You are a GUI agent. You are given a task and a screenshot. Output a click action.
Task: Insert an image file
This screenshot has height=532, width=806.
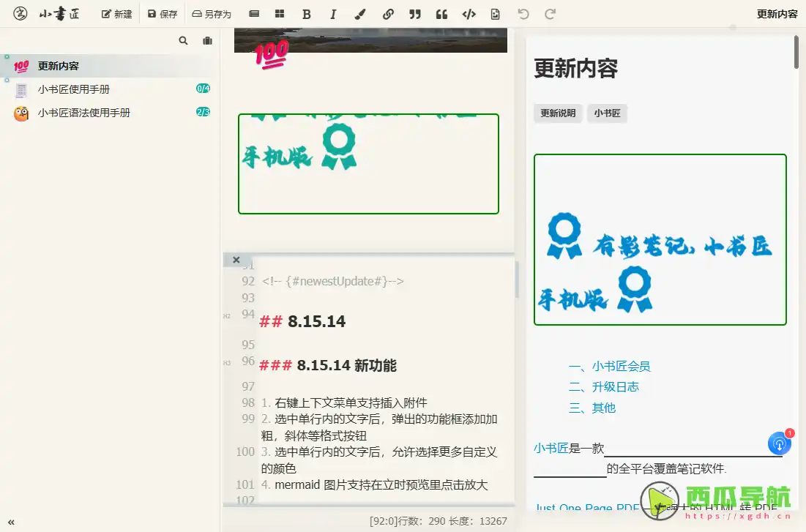coord(495,14)
